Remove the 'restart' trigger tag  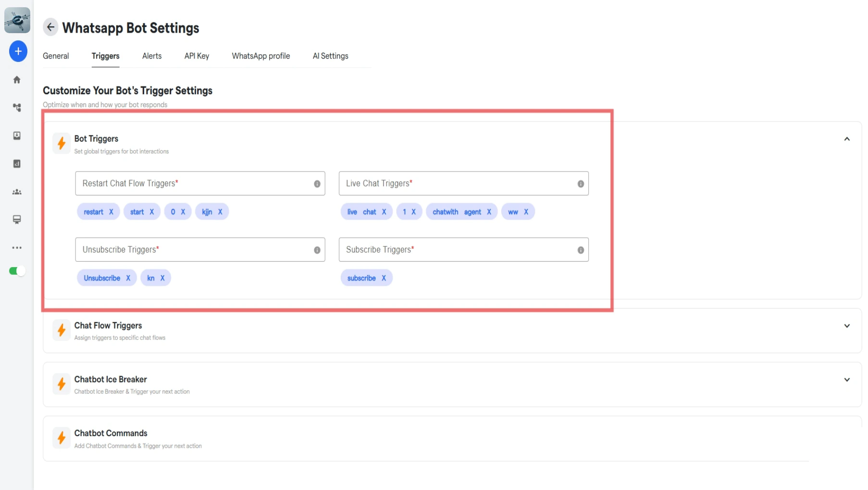click(111, 212)
